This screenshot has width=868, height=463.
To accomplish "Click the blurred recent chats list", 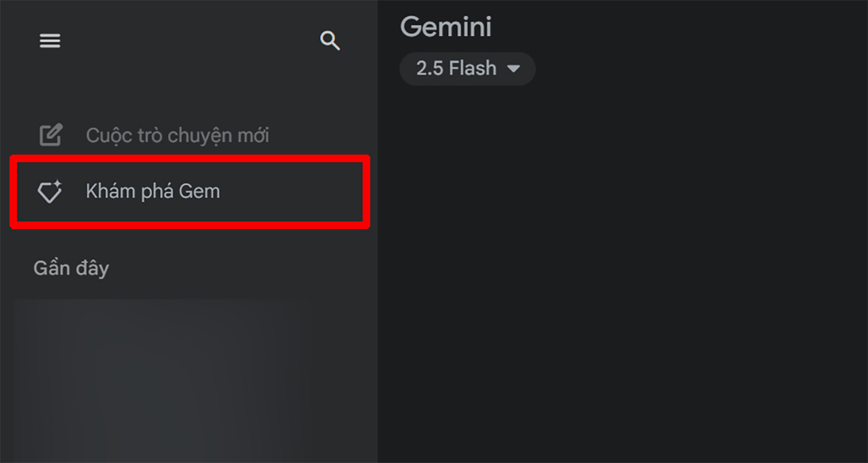I will coord(163,380).
